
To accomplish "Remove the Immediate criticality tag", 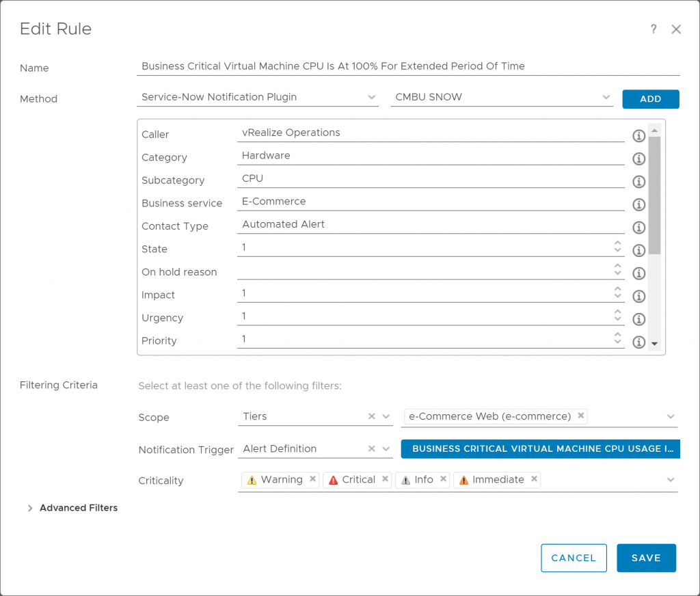I will coord(534,479).
